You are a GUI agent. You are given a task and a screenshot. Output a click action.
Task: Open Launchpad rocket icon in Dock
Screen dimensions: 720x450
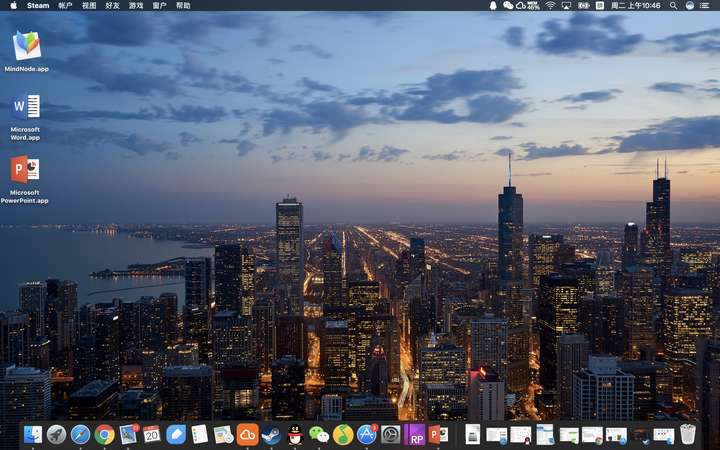[x=56, y=434]
